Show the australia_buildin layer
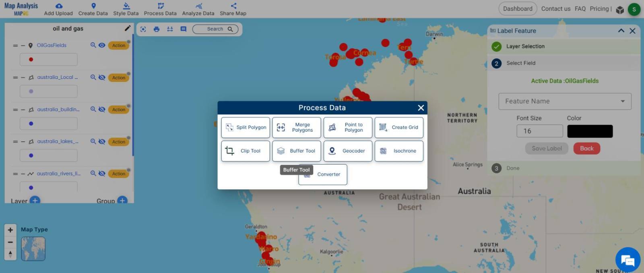 click(102, 109)
